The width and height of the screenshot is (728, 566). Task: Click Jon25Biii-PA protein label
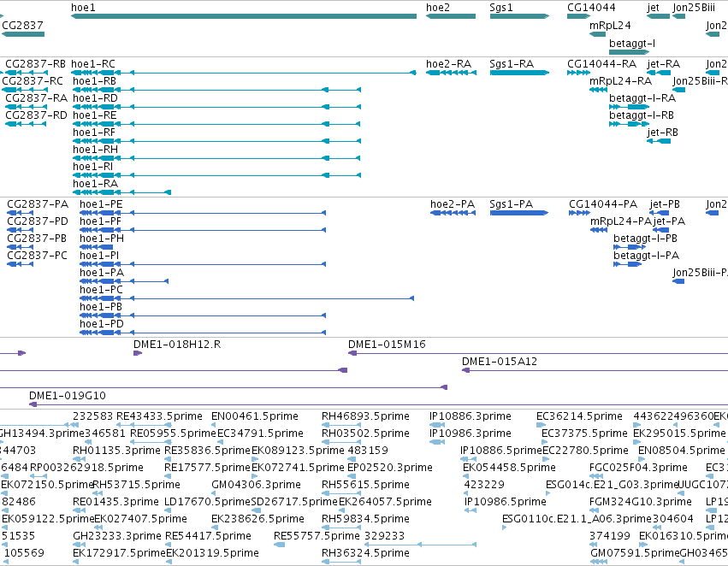(701, 273)
